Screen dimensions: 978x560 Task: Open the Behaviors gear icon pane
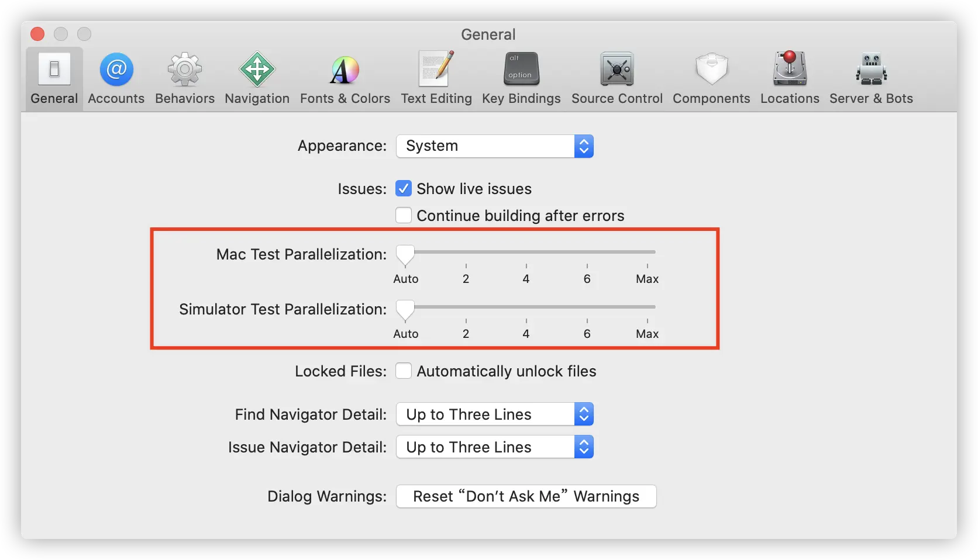(x=185, y=70)
